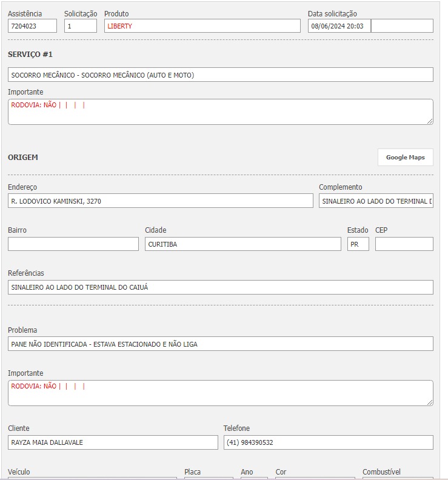448x480 pixels.
Task: Select the Solicitação input field
Action: point(80,26)
